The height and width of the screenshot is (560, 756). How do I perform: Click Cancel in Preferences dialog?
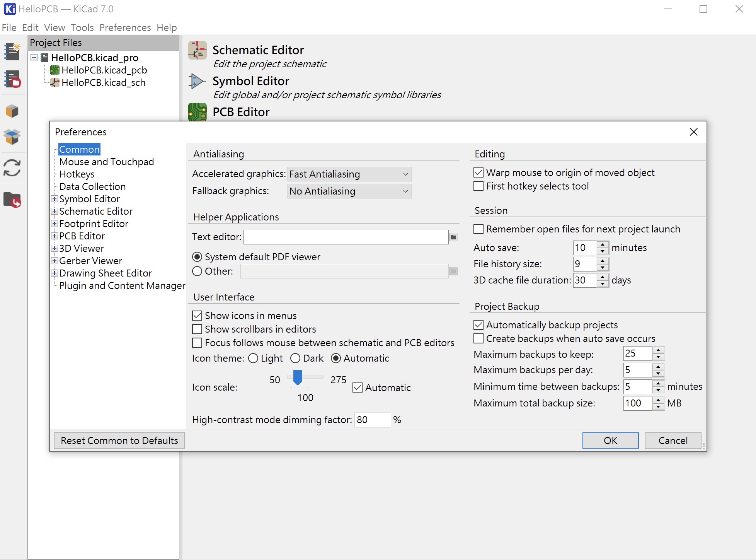point(673,440)
